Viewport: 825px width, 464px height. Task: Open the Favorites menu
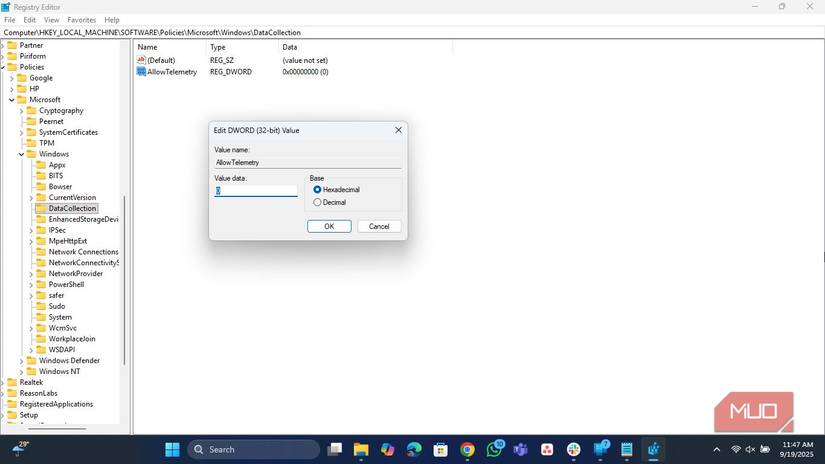tap(82, 19)
